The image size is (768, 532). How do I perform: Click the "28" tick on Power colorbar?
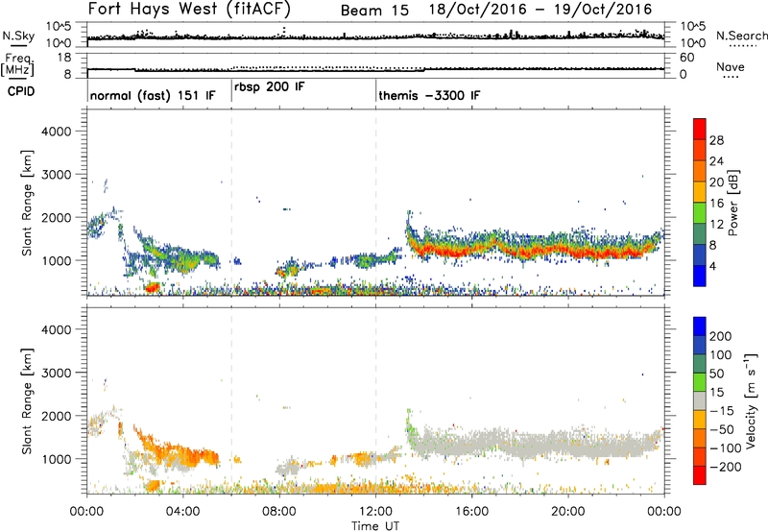point(716,140)
